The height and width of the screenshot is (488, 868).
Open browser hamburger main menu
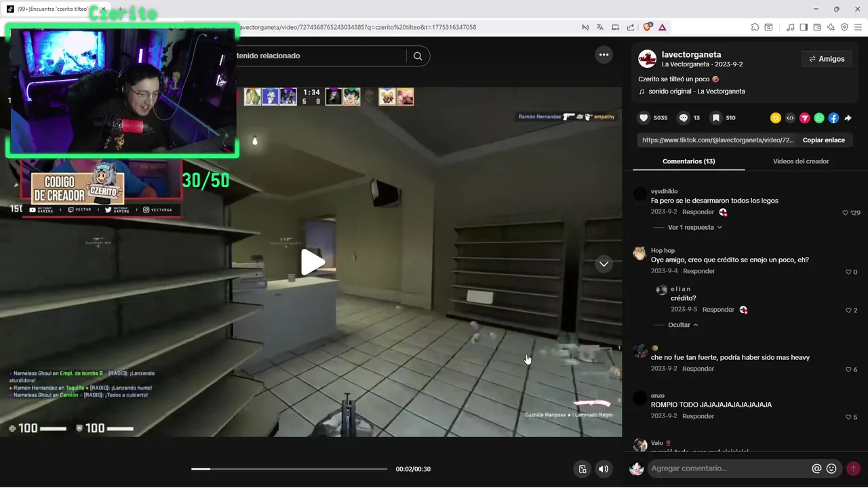coord(858,27)
